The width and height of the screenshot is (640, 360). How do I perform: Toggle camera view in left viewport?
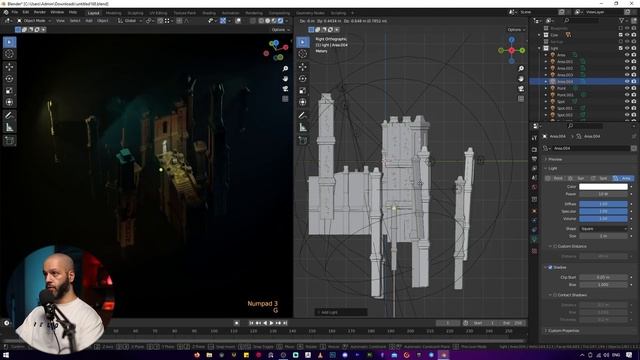[285, 89]
